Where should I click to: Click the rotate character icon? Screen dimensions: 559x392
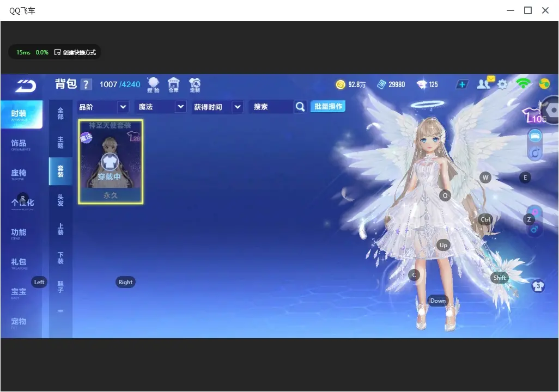pyautogui.click(x=535, y=153)
